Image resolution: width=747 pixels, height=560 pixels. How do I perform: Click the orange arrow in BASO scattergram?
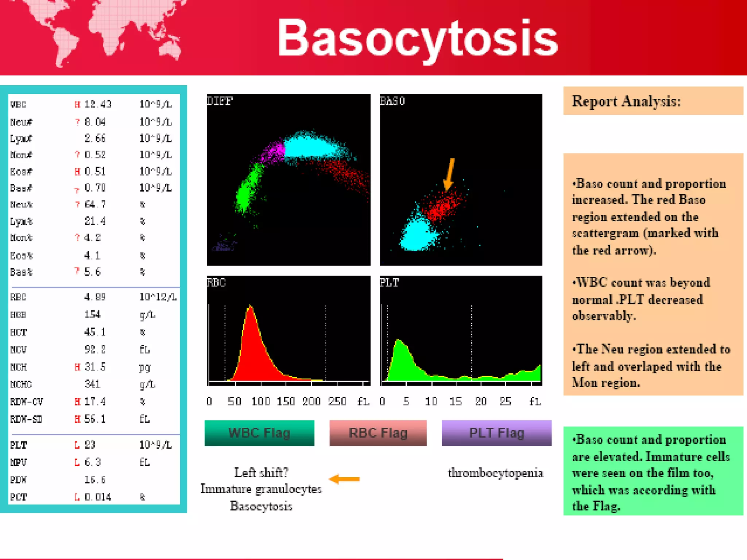pos(450,174)
